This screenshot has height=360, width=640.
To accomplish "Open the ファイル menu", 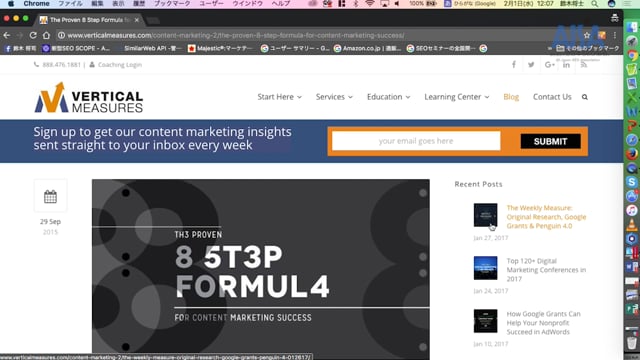I will click(70, 4).
